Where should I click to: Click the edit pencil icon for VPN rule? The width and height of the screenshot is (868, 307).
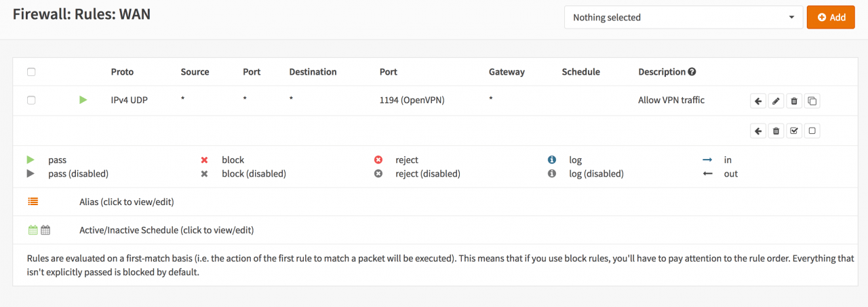[x=776, y=101]
